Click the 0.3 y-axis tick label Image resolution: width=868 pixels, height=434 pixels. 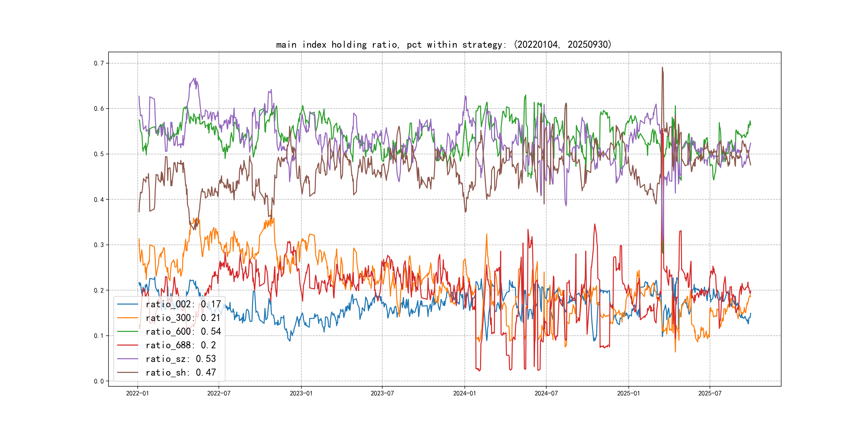click(x=99, y=245)
